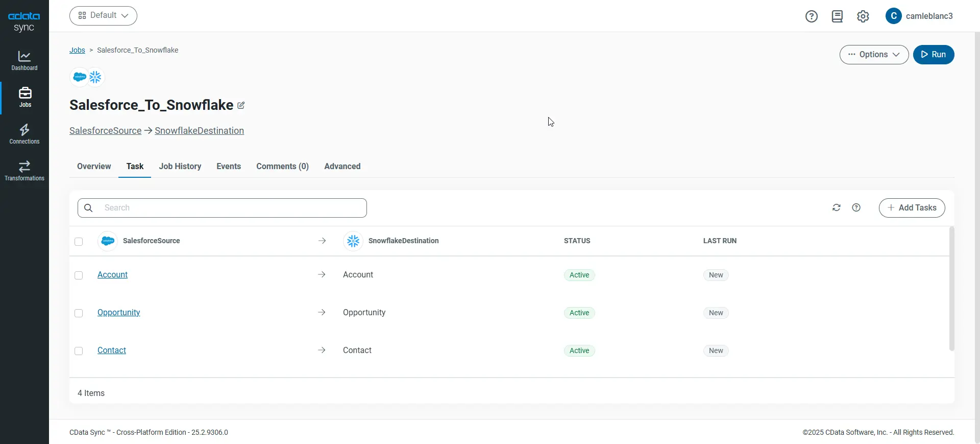Viewport: 980px width, 444px height.
Task: Open the Advanced tab
Action: coord(342,167)
